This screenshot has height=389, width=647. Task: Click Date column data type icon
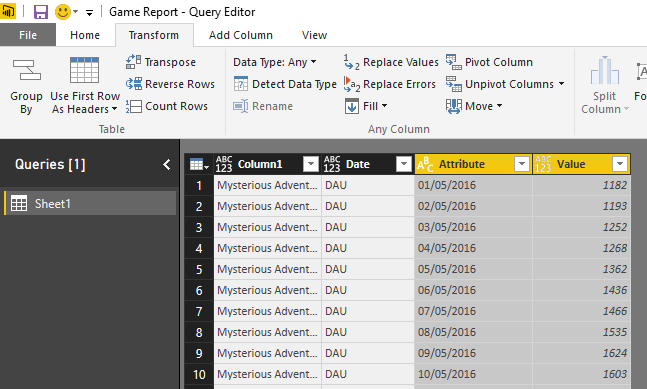coord(332,164)
